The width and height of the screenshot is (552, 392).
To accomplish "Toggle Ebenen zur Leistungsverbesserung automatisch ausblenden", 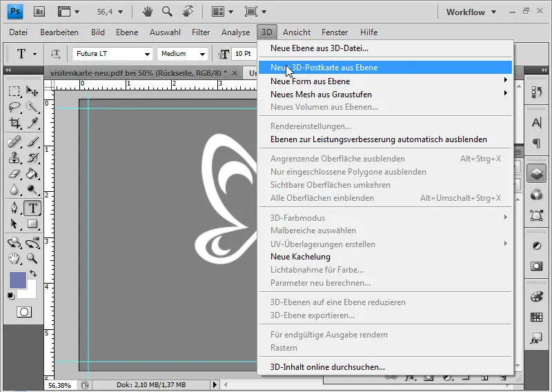I will (x=385, y=139).
